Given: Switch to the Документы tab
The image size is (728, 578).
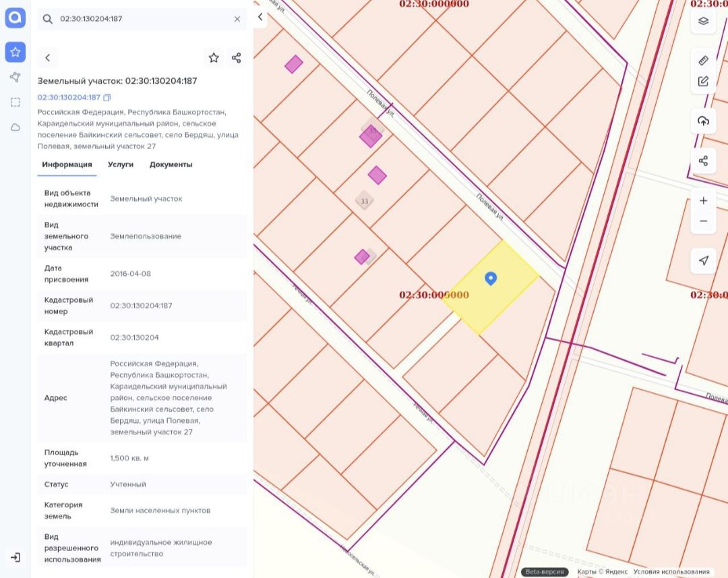Looking at the screenshot, I should (x=171, y=165).
